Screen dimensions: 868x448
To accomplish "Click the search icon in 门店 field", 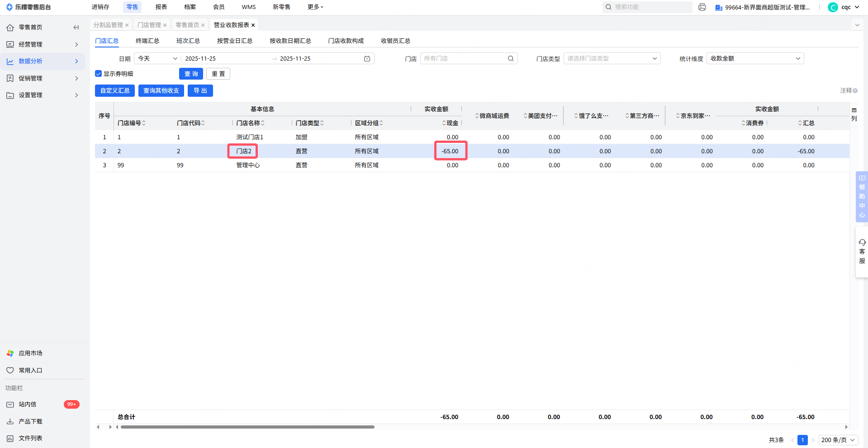I will [x=511, y=59].
